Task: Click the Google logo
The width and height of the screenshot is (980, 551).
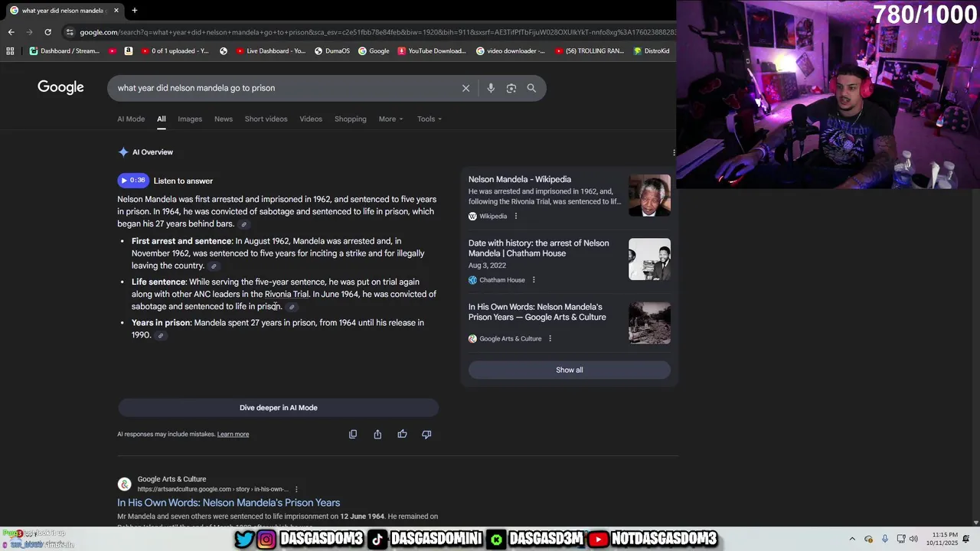Action: click(60, 87)
